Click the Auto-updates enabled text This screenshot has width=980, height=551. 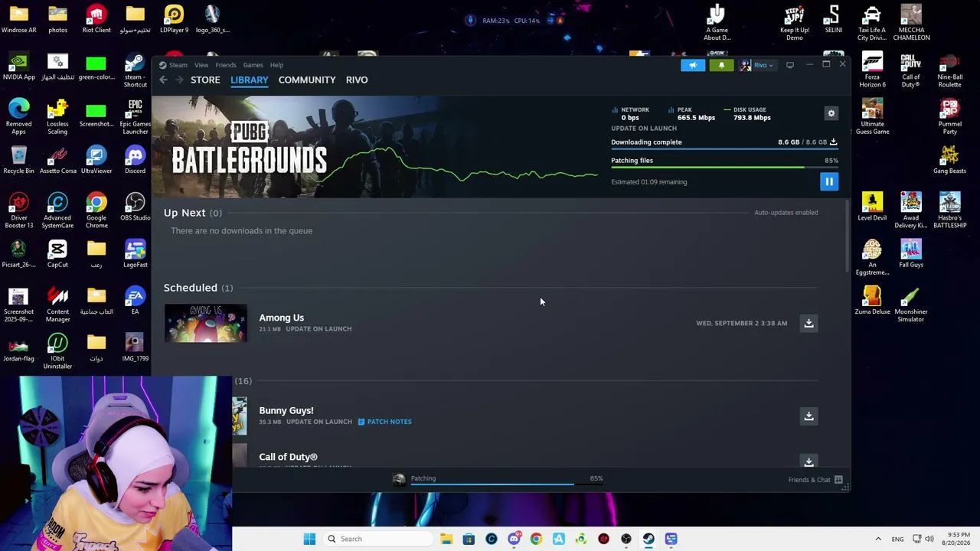(786, 213)
